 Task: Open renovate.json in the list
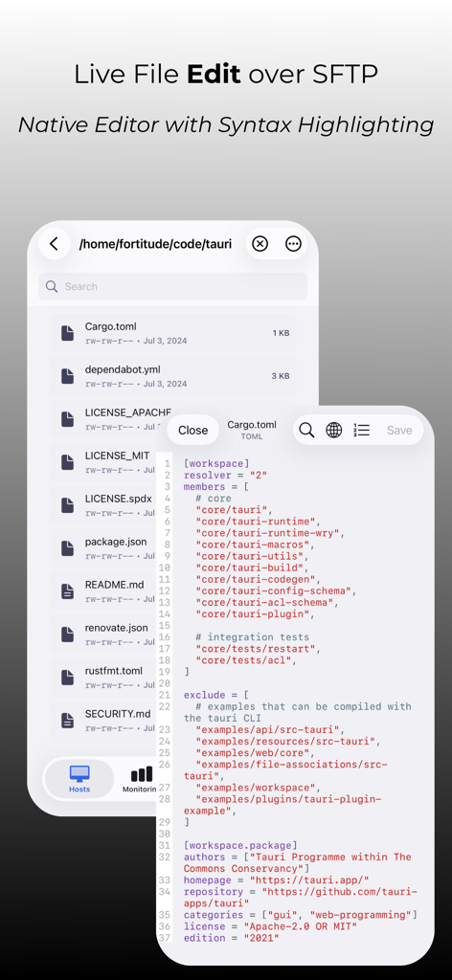pyautogui.click(x=103, y=635)
